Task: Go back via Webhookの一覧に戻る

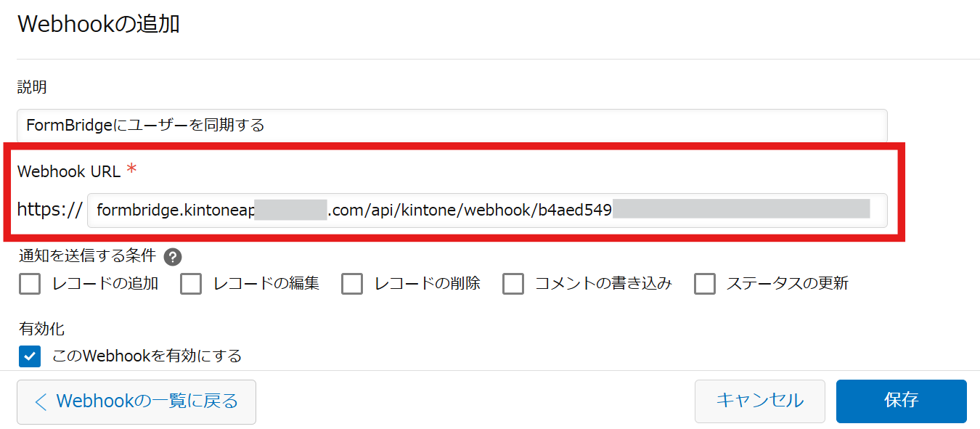Action: pos(136,401)
